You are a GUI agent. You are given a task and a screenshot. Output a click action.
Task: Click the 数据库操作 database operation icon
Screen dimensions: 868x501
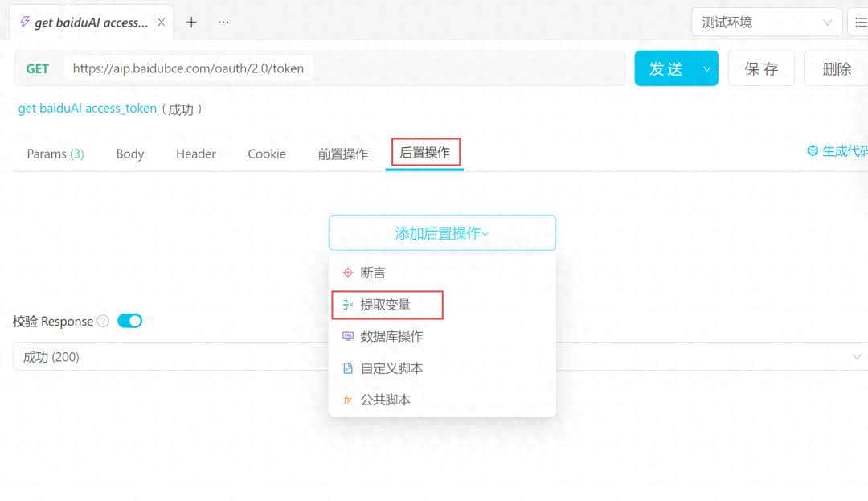point(347,336)
